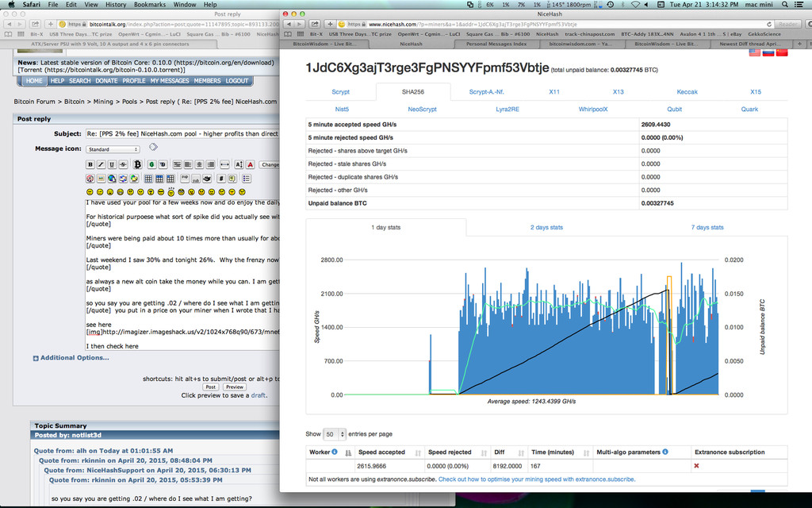Open the Keccak algorithm tab
Screen dimensions: 812x508
688,92
